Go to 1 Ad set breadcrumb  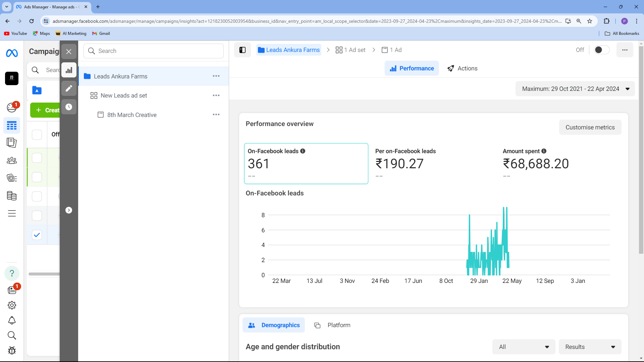(x=350, y=50)
